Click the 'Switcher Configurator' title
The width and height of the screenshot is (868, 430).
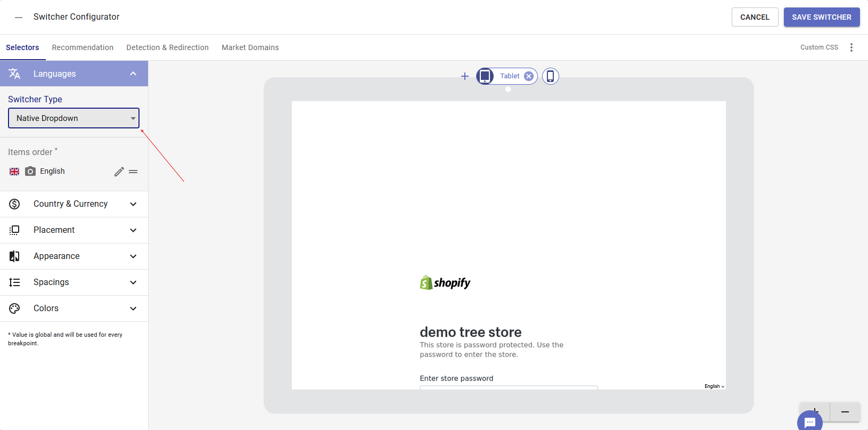[76, 17]
